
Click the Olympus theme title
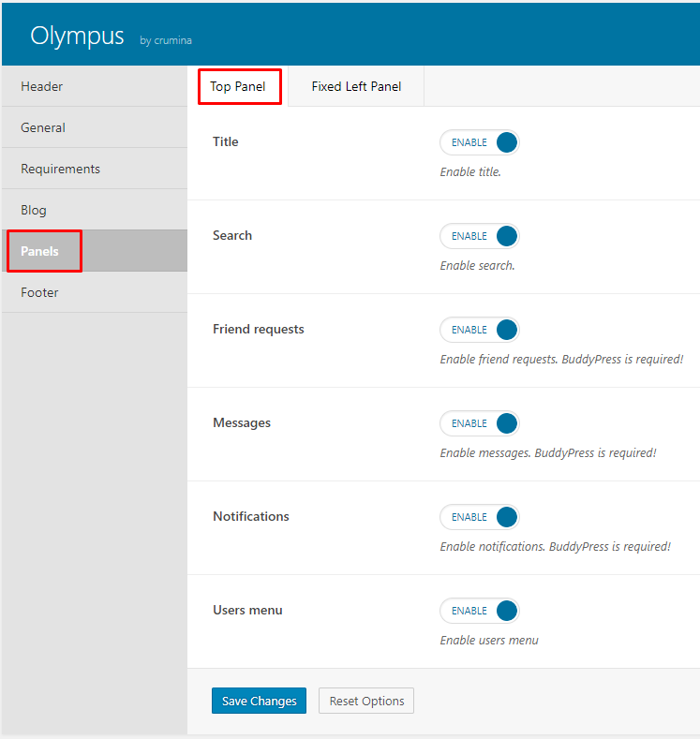pos(77,36)
